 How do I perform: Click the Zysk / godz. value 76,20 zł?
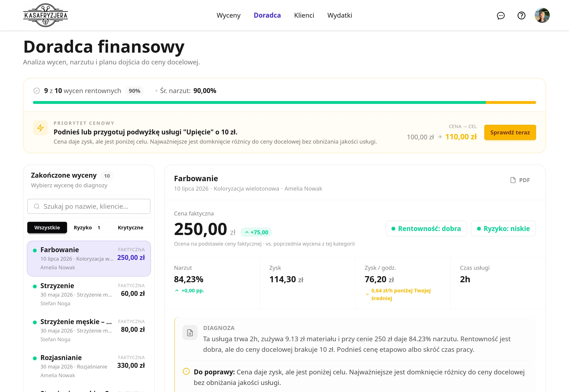(379, 279)
